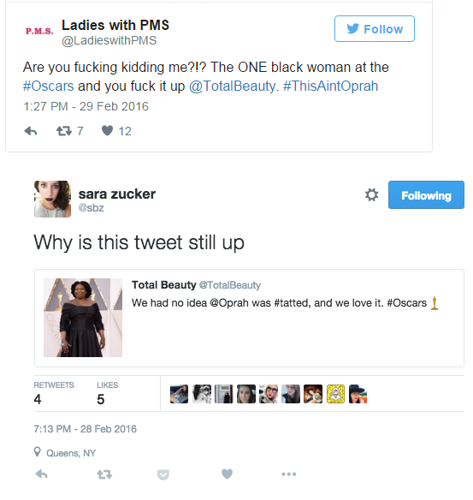Image resolution: width=473 pixels, height=500 pixels.
Task: Open the #ThisAintOprah hashtag
Action: pyautogui.click(x=331, y=86)
